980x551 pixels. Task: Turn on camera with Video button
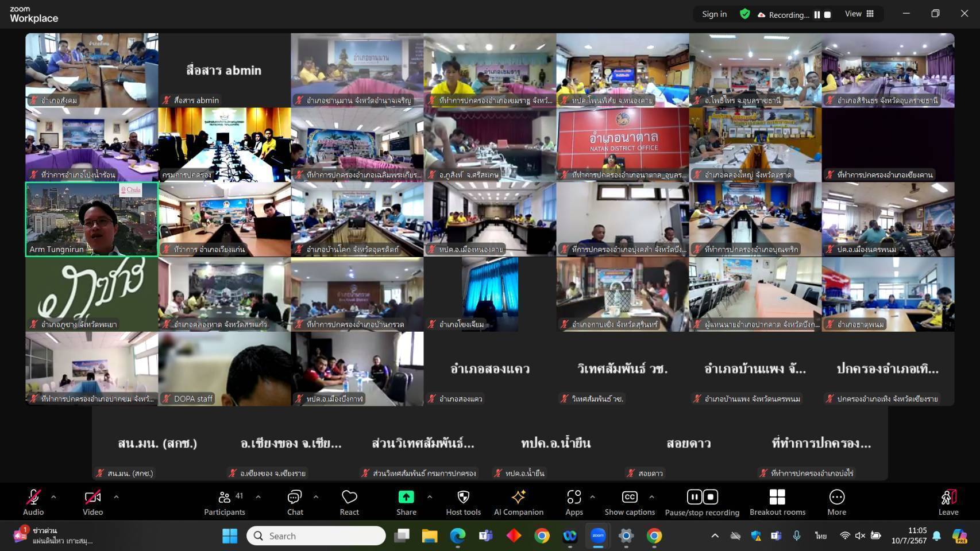coord(92,502)
